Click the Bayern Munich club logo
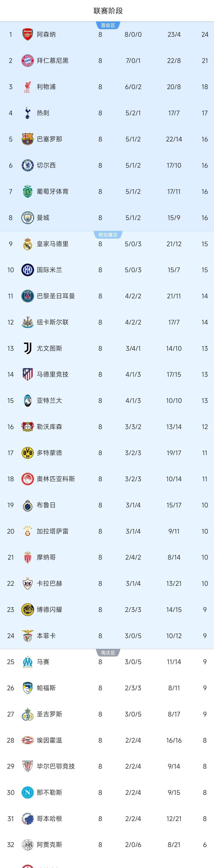The height and width of the screenshot is (868, 214). [x=27, y=61]
